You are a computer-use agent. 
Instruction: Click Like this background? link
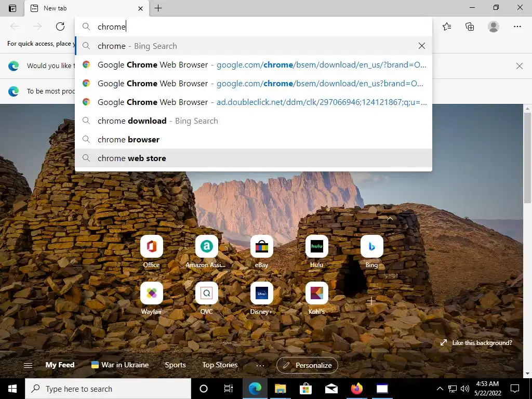(x=477, y=343)
